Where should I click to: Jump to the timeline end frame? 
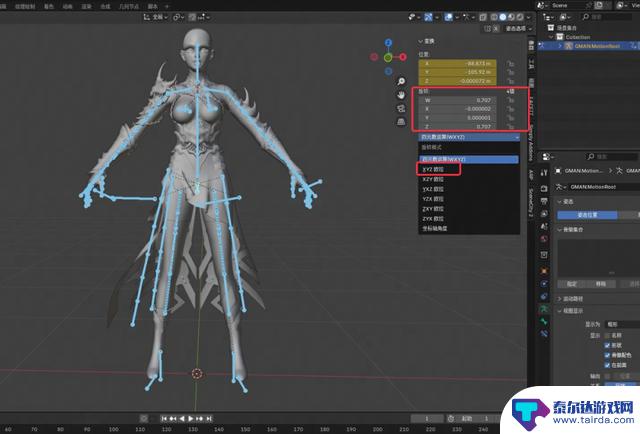(209, 418)
